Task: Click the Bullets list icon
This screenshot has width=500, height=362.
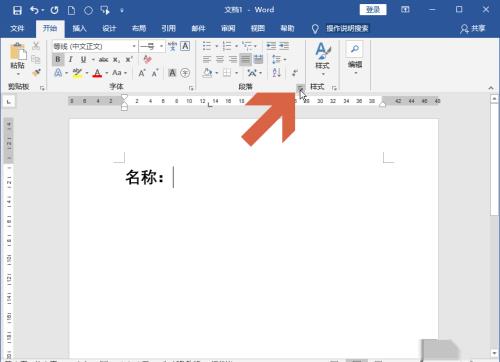Action: tap(207, 46)
